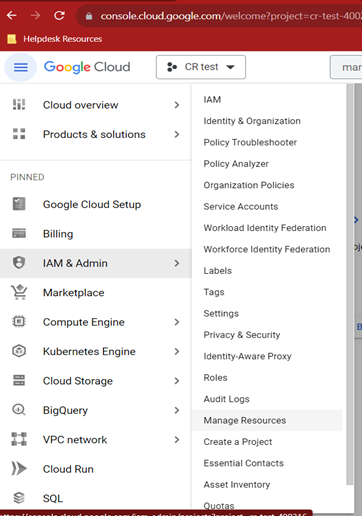Click the Compute Engine chip icon
Viewport: 362px width, 516px height.
tap(19, 322)
